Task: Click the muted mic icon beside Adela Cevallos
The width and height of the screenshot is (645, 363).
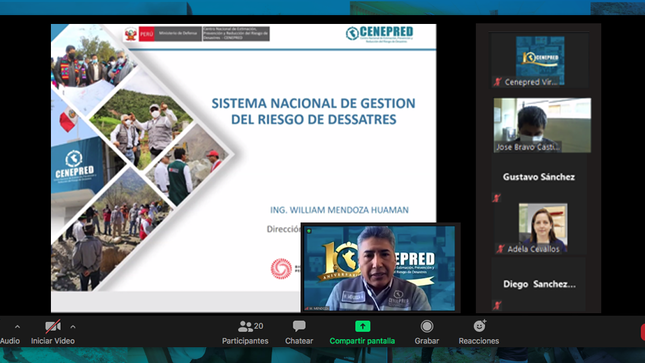Action: [501, 249]
